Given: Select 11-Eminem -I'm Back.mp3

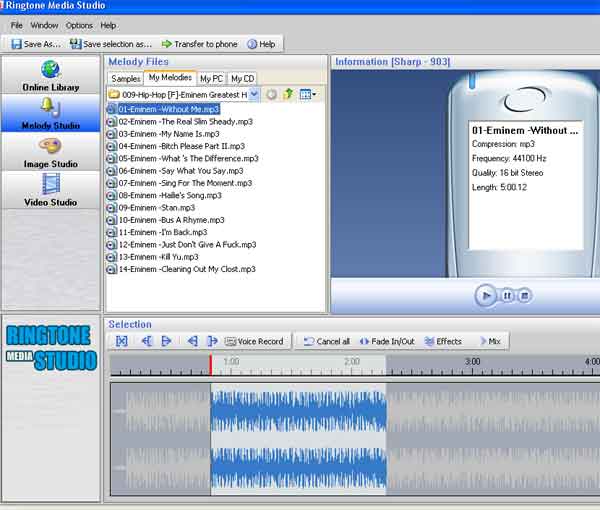Looking at the screenshot, I should pos(157,232).
